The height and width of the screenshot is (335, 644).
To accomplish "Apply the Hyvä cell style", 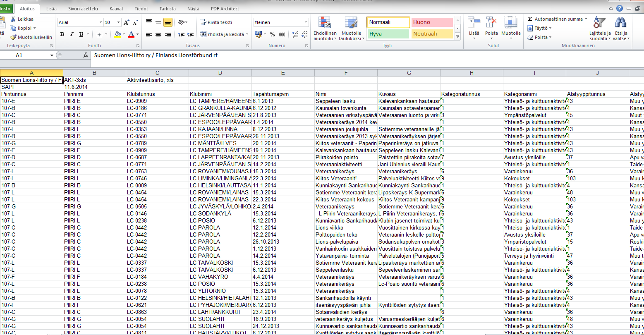I will pos(388,34).
